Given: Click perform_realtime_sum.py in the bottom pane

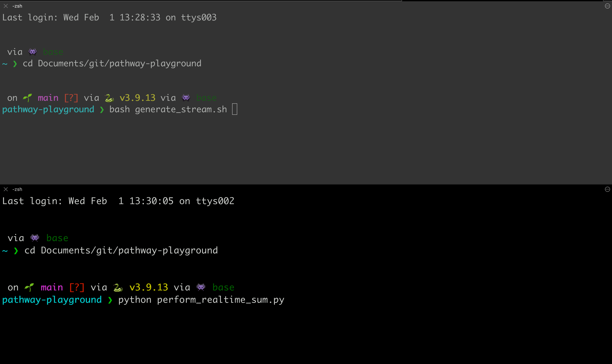Looking at the screenshot, I should 221,300.
